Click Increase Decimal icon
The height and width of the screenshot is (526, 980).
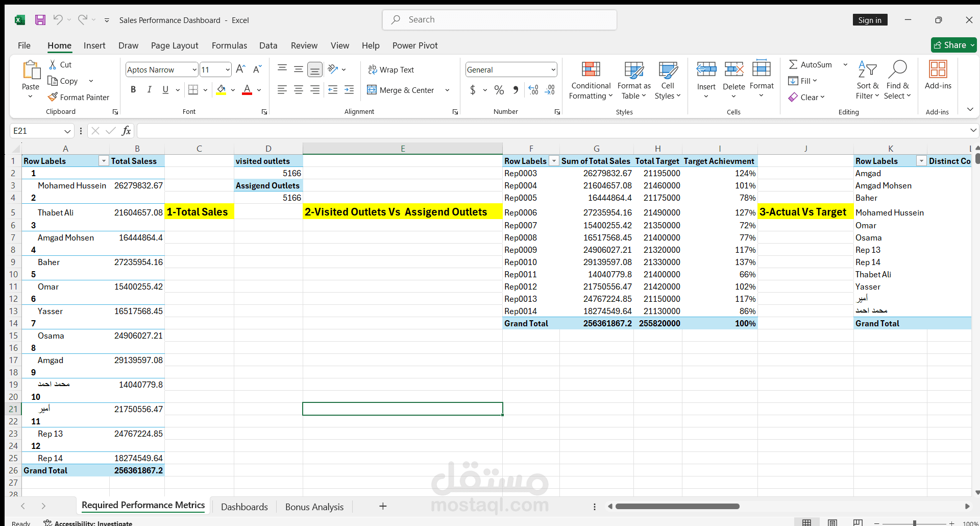(x=533, y=90)
